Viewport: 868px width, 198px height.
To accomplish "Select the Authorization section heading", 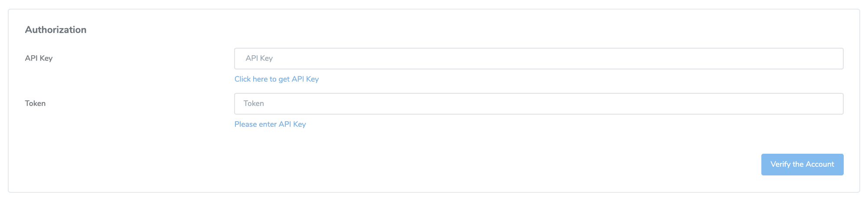I will [x=55, y=30].
